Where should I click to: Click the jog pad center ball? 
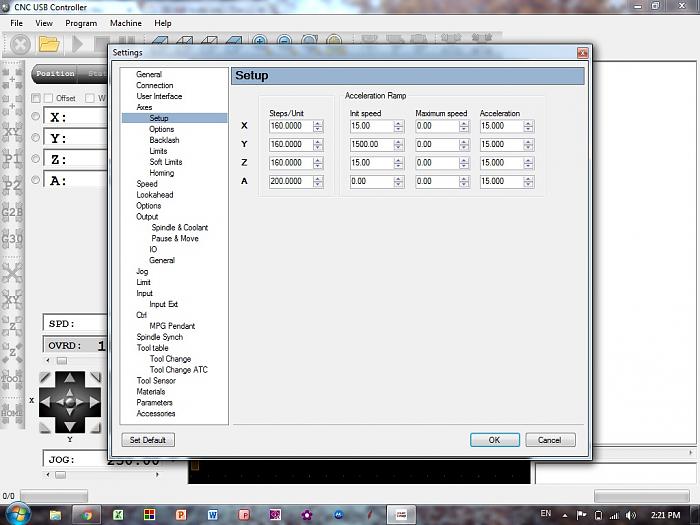point(70,402)
